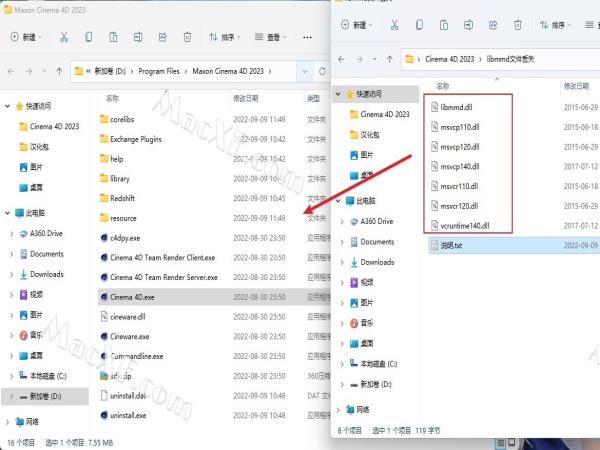Image resolution: width=600 pixels, height=450 pixels.
Task: Click the Forward arrow in the left window
Action: pos(29,71)
